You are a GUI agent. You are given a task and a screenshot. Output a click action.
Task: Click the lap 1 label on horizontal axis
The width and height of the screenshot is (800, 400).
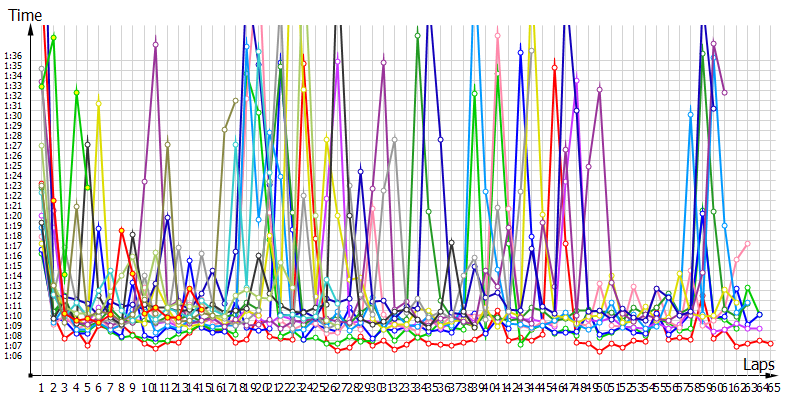pos(41,386)
